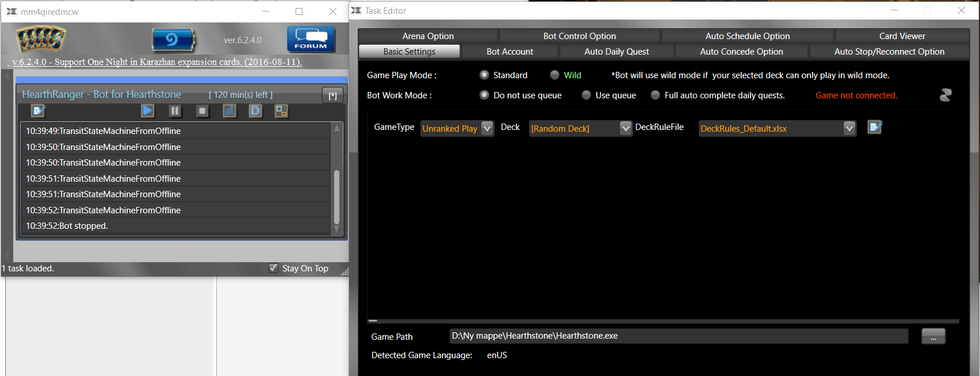Click the blue Hearthstone swirl battery icon
The image size is (980, 376).
(173, 40)
